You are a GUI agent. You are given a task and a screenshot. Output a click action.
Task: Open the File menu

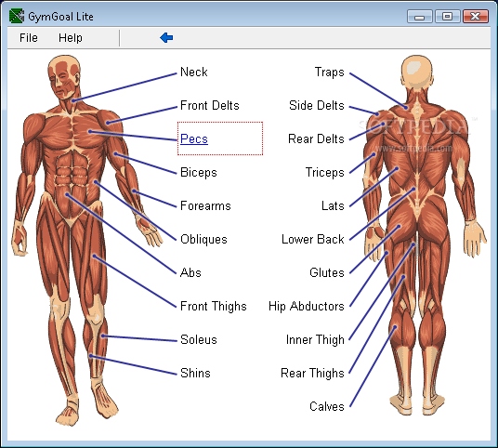click(x=29, y=38)
